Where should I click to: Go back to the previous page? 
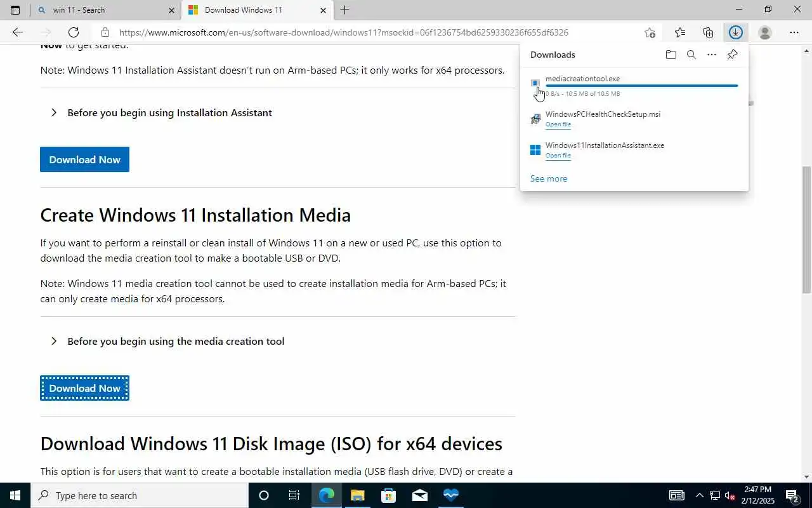click(x=18, y=32)
